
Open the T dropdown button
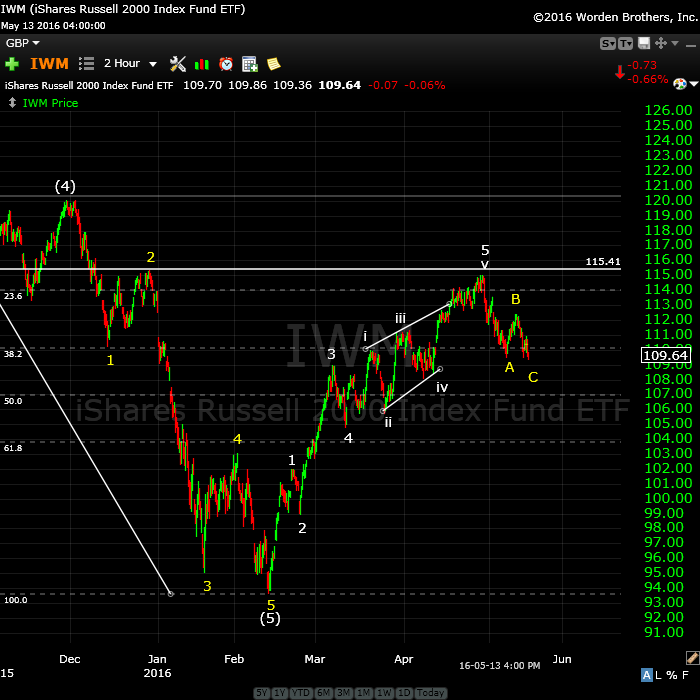pos(625,43)
